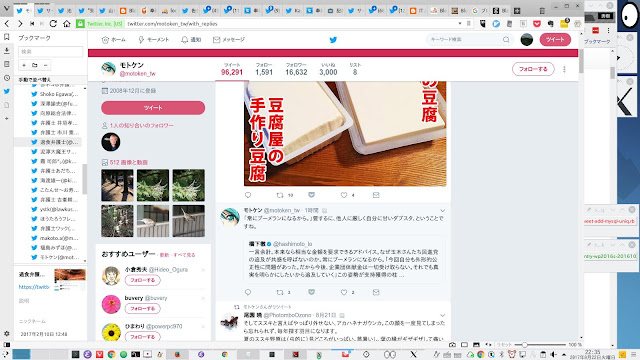Add new bookmark with plus button

(x=24, y=65)
